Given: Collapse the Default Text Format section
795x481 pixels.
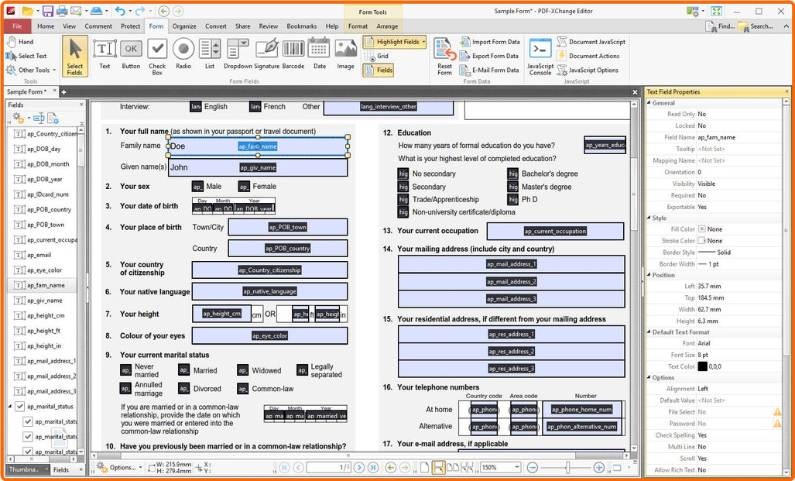Looking at the screenshot, I should point(649,332).
